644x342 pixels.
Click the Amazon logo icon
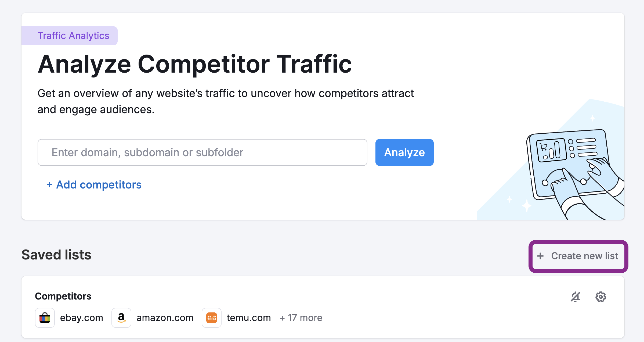[121, 318]
